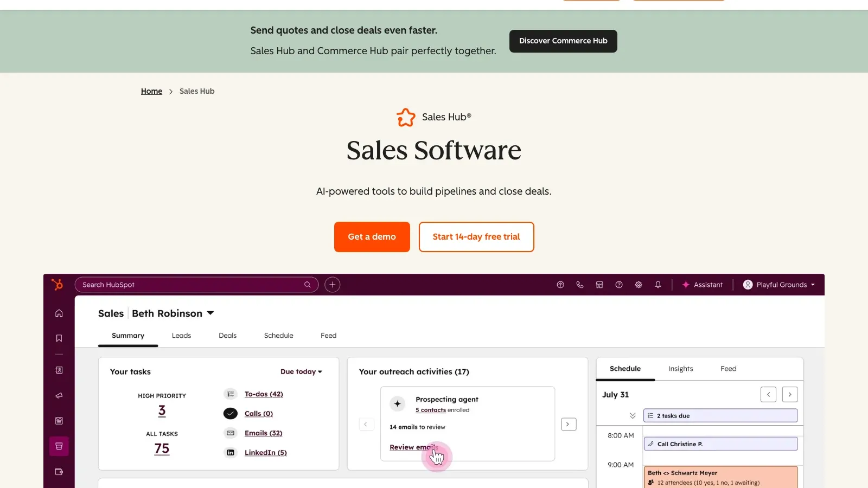
Task: Open the settings gear icon
Action: point(639,285)
